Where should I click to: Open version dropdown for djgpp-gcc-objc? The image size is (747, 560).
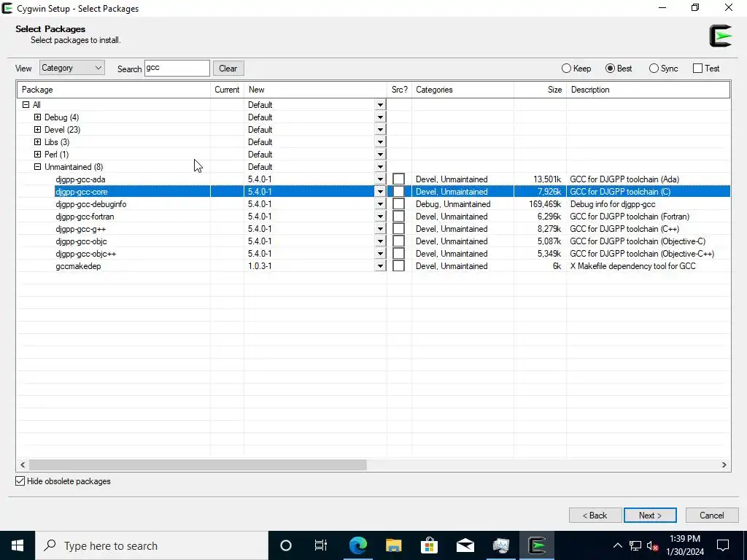click(380, 241)
